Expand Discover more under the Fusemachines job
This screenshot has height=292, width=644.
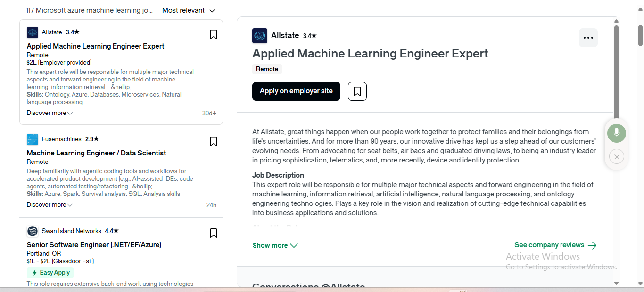(49, 204)
